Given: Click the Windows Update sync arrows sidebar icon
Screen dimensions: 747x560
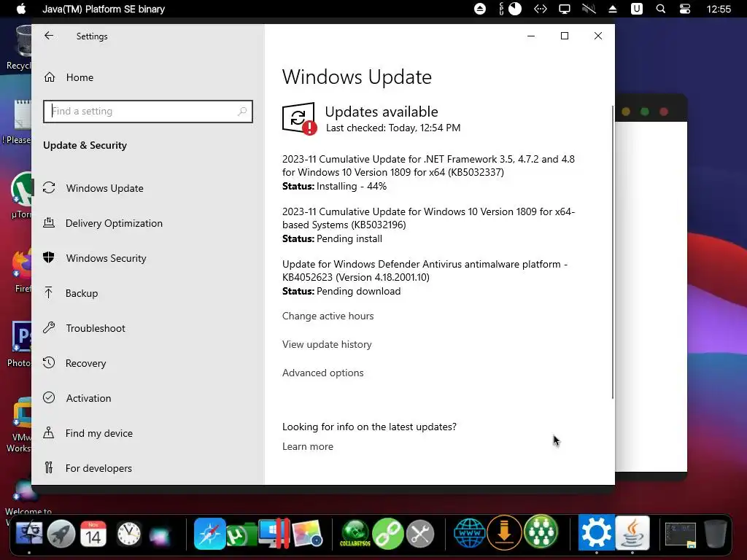Looking at the screenshot, I should 49,187.
